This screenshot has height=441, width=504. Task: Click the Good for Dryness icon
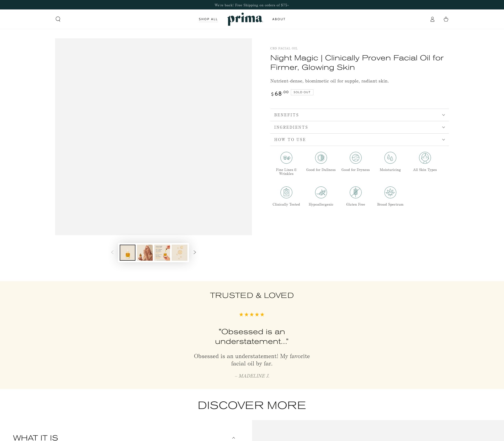click(x=355, y=158)
